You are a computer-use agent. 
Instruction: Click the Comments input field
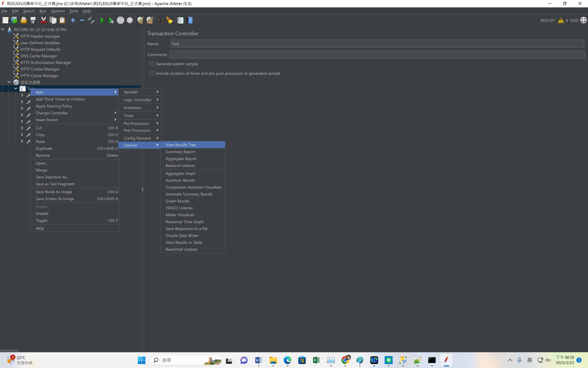377,55
